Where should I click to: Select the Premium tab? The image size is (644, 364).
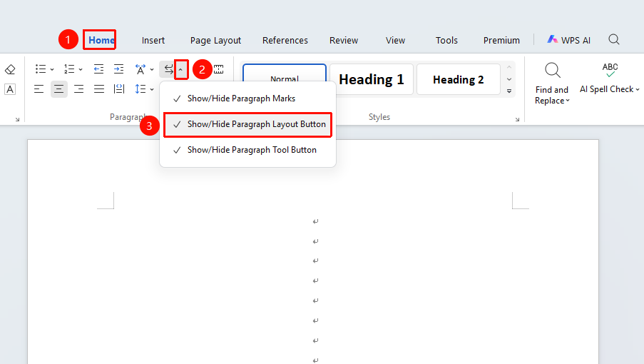click(501, 40)
